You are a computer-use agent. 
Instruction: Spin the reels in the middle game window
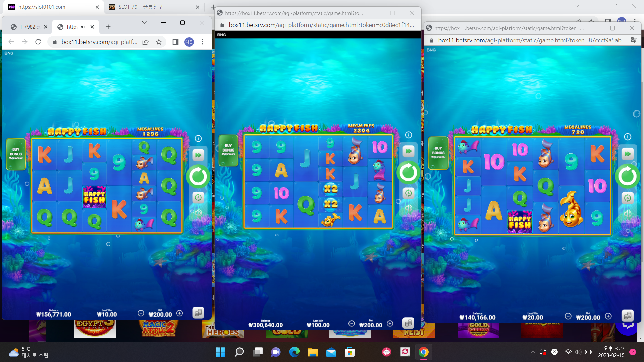[x=408, y=173]
